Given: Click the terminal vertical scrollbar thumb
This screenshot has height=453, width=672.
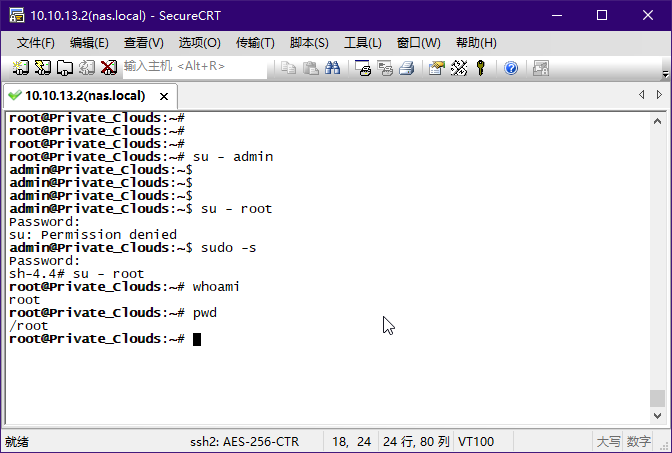Looking at the screenshot, I should pyautogui.click(x=657, y=398).
